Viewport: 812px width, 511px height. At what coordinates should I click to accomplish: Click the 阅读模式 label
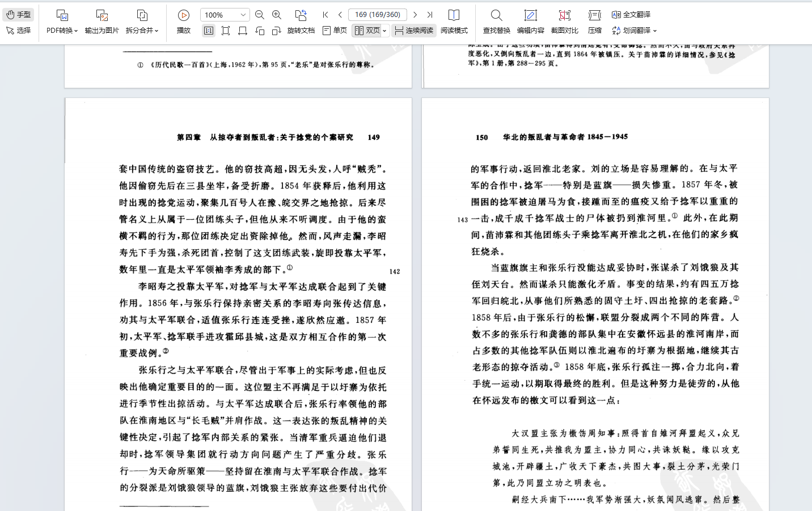coord(454,31)
